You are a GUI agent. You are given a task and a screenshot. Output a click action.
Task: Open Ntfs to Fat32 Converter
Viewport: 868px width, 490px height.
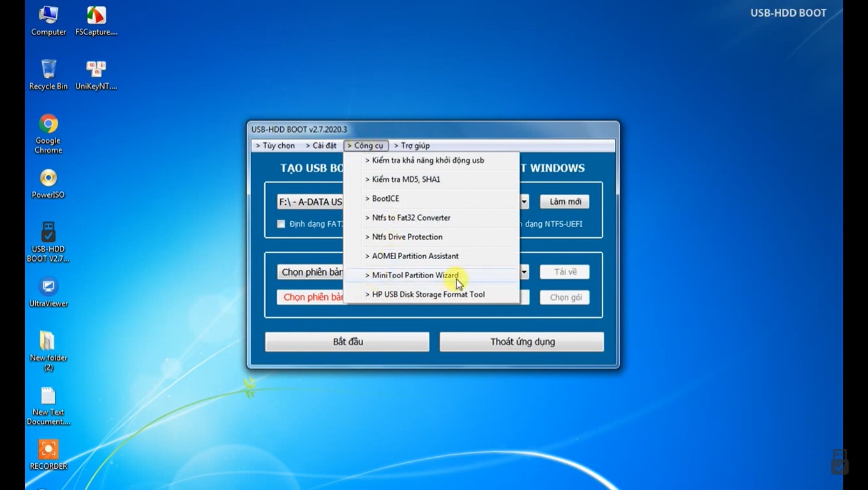click(431, 218)
